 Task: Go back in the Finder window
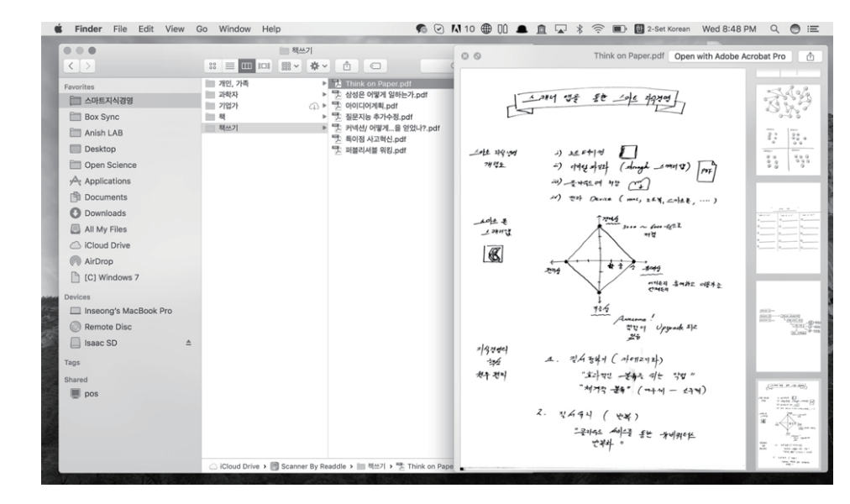pos(71,66)
